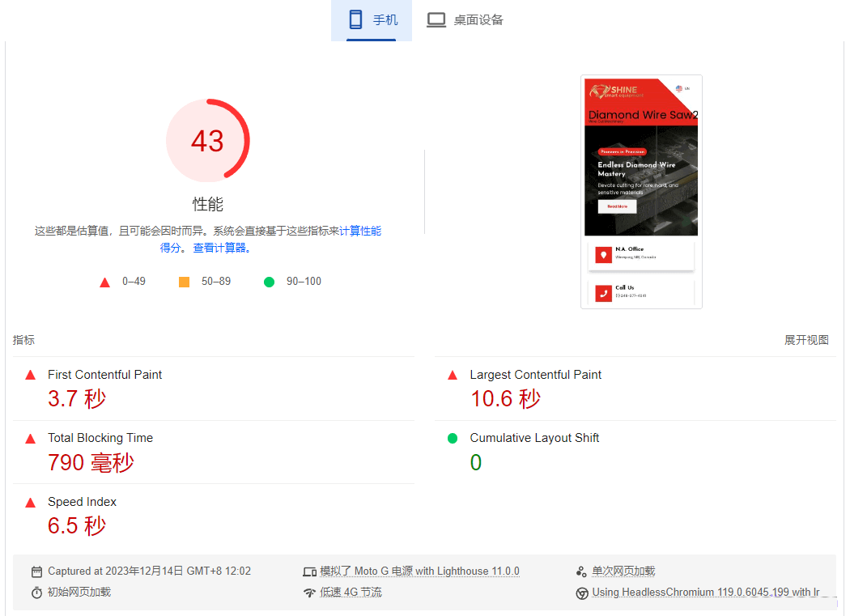
Task: Select the 手机 mobile tab
Action: click(372, 20)
